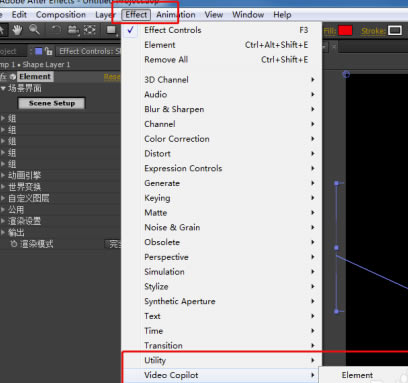Click the lock icon beside Effect Controls
The image size is (408, 383).
49,51
